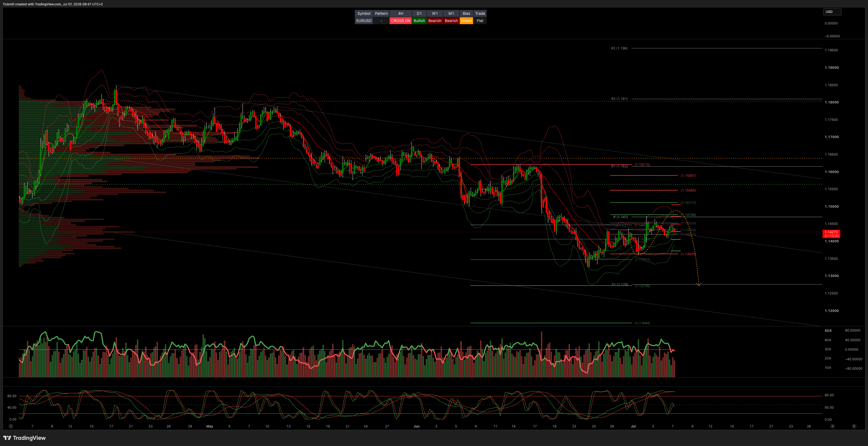Click the TradingView logo
Viewport: 868px width, 446px height.
(24, 438)
